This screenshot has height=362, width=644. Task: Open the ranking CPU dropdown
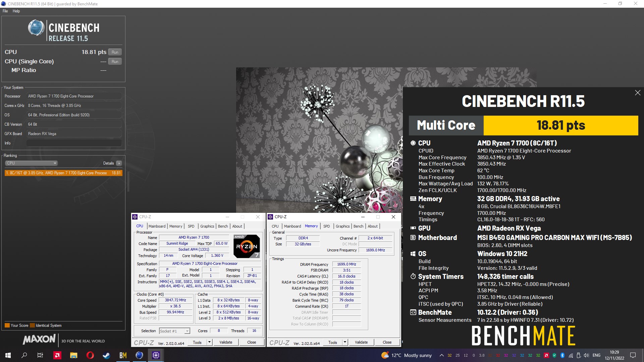[31, 163]
